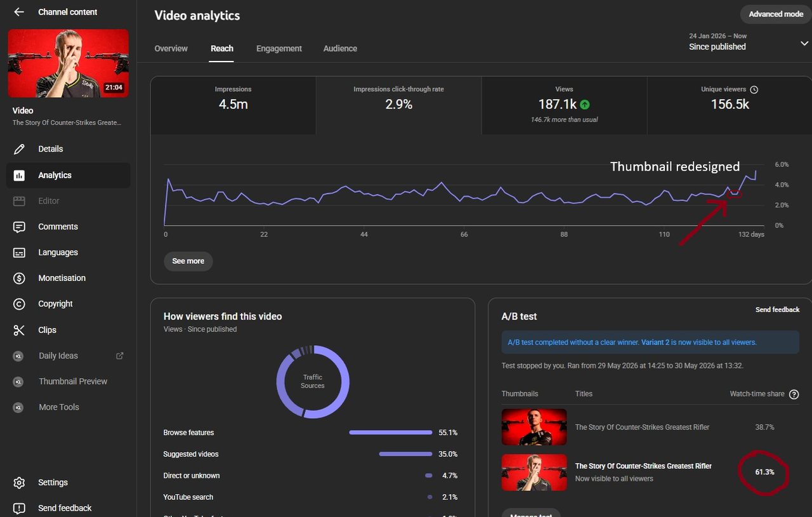Select the Reach tab
812x517 pixels.
coord(222,49)
